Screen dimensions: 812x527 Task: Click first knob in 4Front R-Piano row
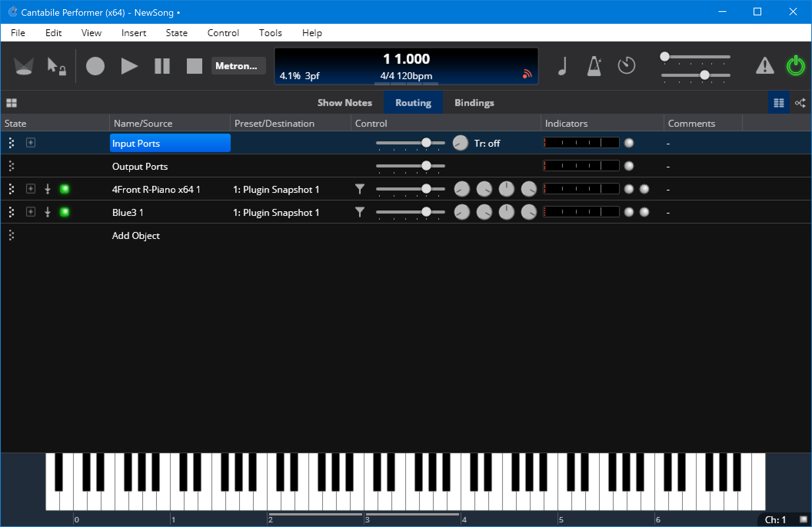[462, 189]
